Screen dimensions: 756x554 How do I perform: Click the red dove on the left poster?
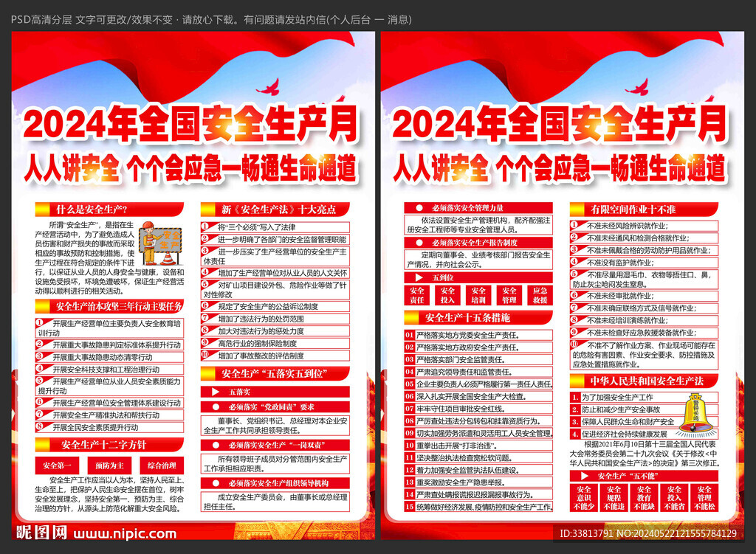(267, 88)
